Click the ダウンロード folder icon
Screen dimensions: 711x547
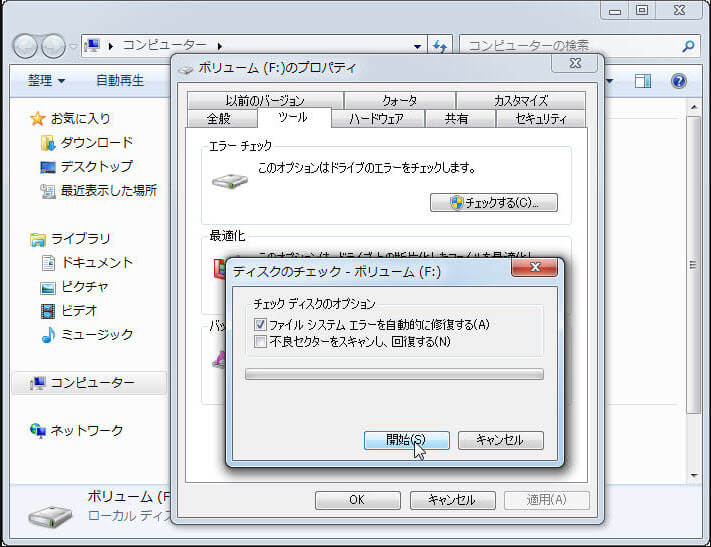point(48,143)
